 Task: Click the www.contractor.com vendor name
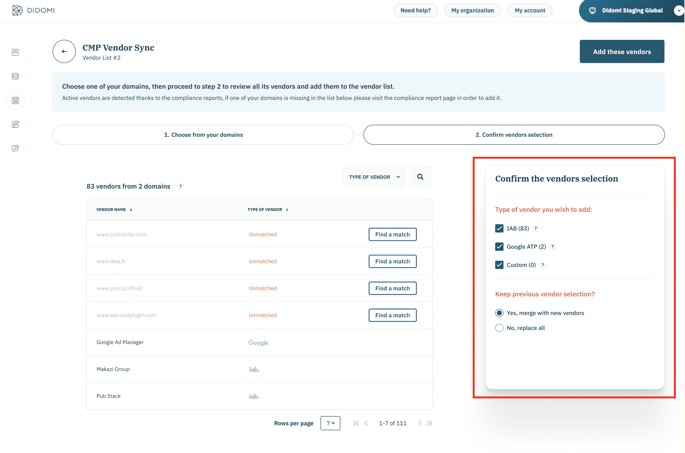point(121,235)
